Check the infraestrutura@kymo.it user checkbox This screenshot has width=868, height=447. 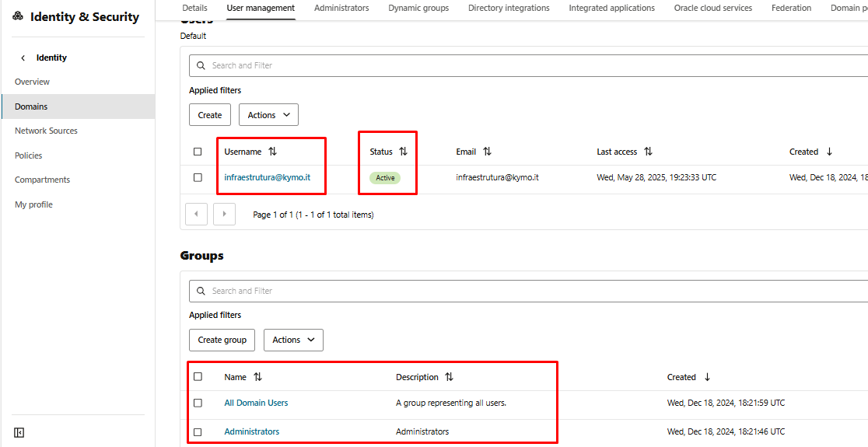[x=198, y=177]
